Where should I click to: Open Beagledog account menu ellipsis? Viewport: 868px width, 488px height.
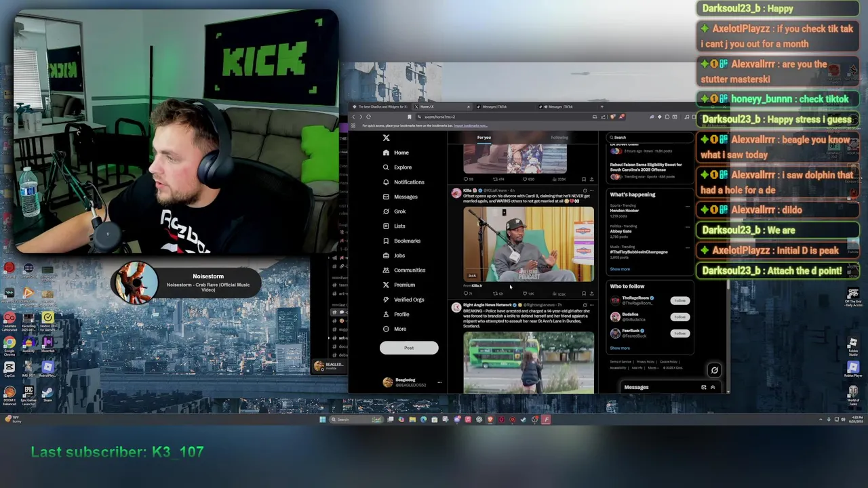[x=439, y=382]
